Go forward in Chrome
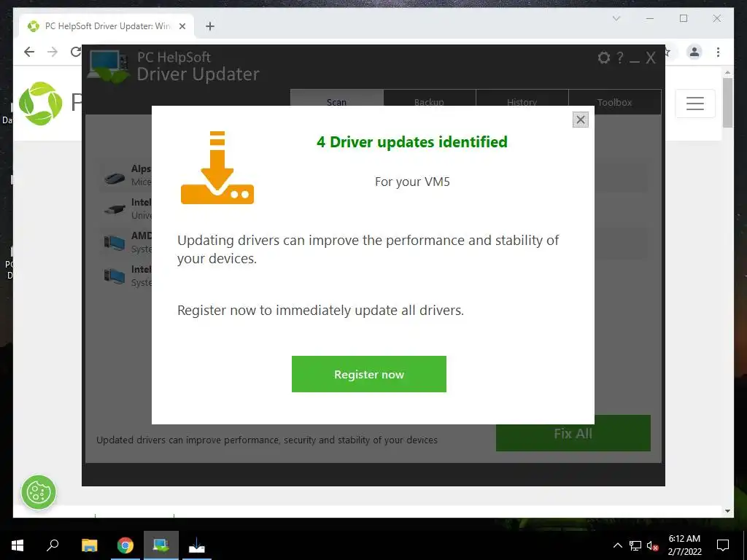The width and height of the screenshot is (747, 560). [x=53, y=52]
